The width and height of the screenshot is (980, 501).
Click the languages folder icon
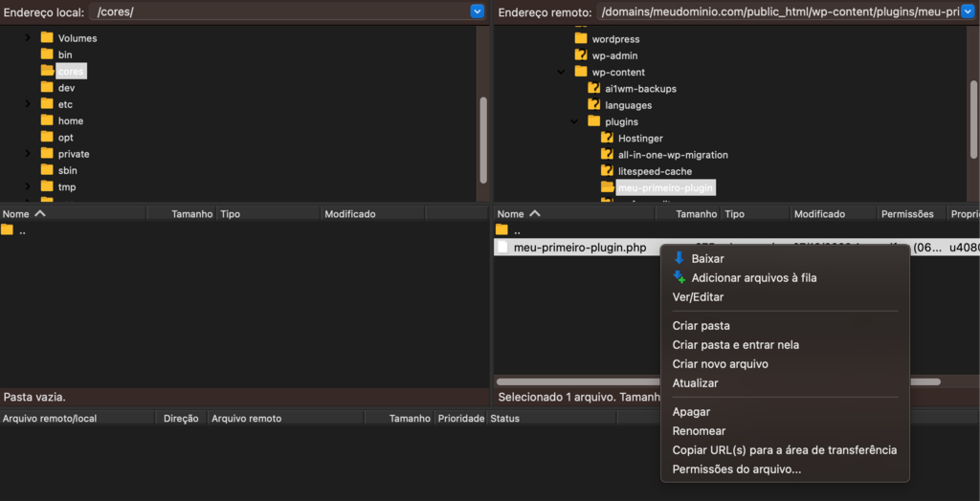(x=593, y=104)
